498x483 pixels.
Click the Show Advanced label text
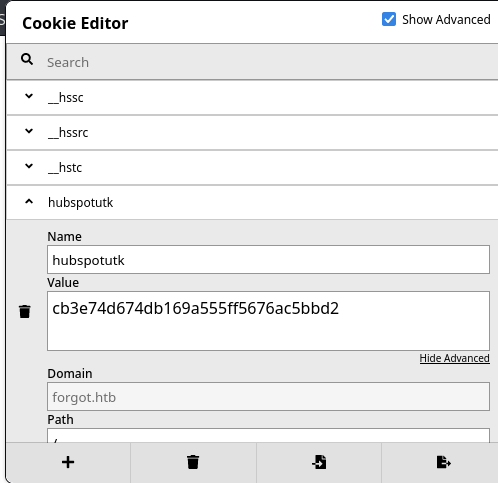pos(446,20)
